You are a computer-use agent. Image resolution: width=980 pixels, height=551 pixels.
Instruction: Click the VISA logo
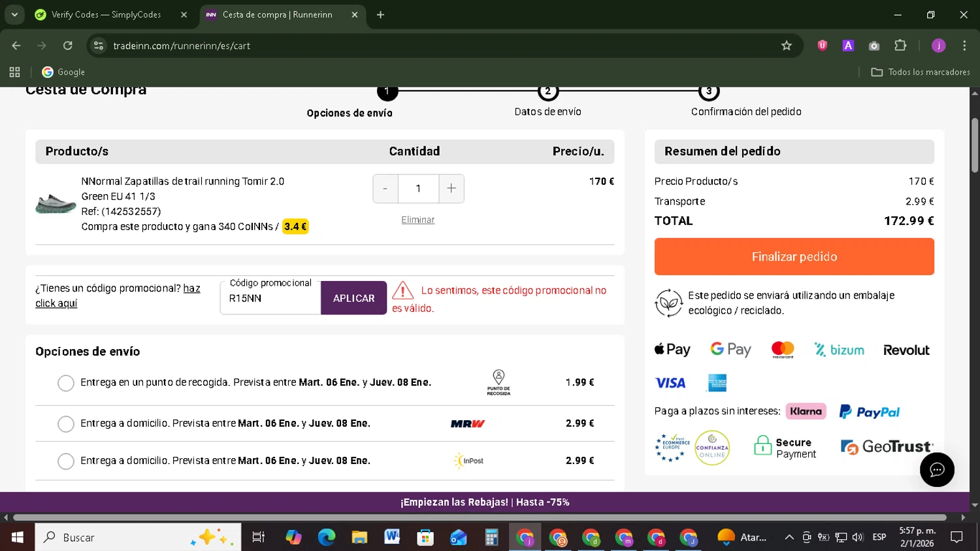(670, 383)
